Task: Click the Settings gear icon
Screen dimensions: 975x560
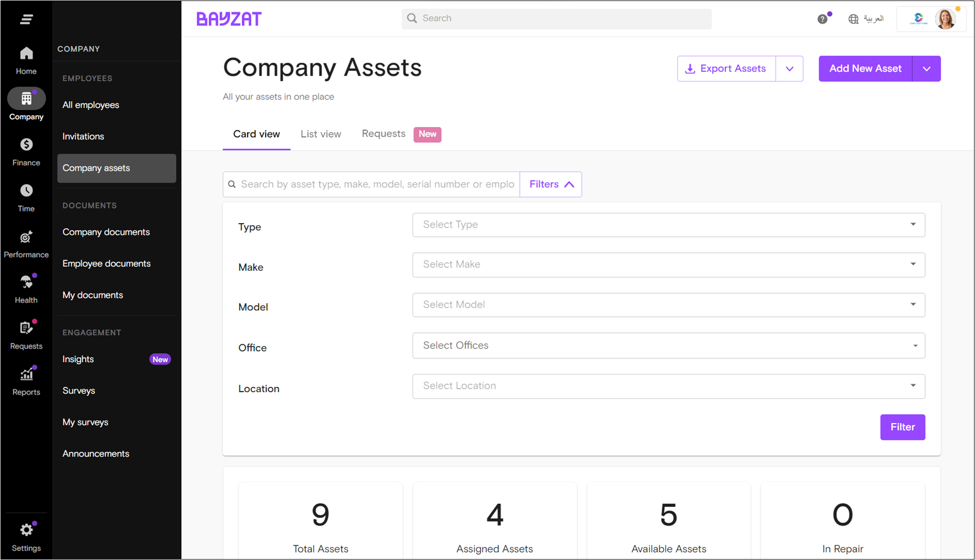Action: (x=26, y=530)
